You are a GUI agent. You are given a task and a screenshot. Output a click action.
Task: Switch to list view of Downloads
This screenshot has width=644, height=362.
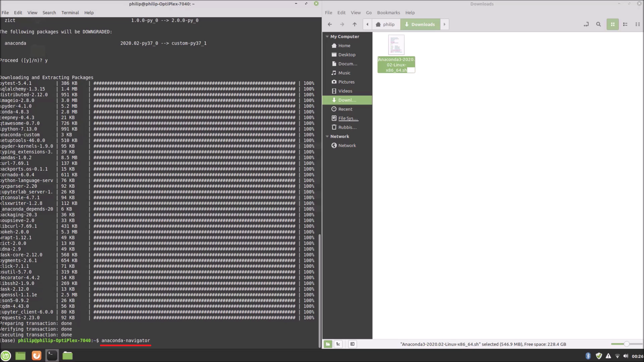[x=625, y=24]
